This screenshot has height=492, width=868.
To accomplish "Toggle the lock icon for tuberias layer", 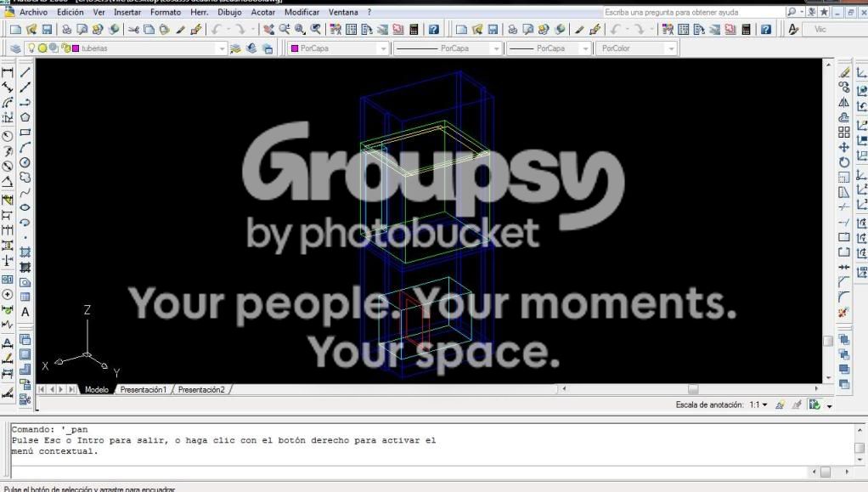I will click(x=65, y=48).
